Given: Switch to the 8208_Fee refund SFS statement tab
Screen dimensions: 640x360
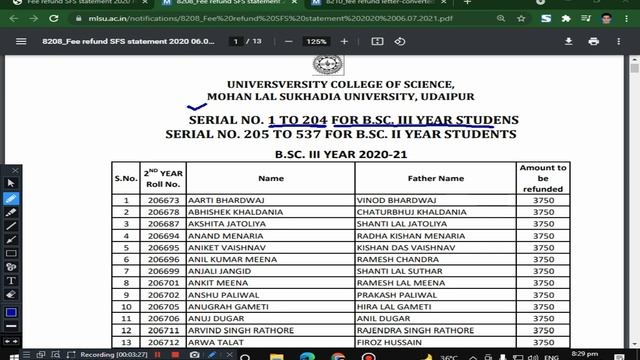Looking at the screenshot, I should (x=229, y=2).
